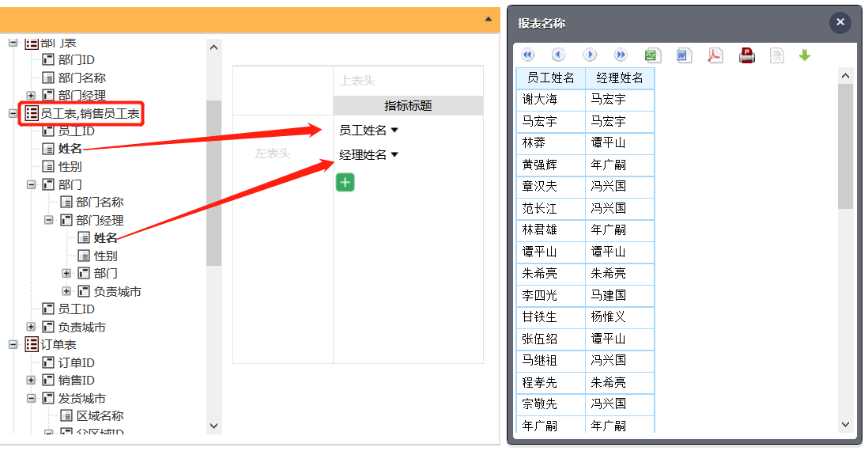Click the green download arrow icon
The width and height of the screenshot is (868, 451).
pos(805,55)
